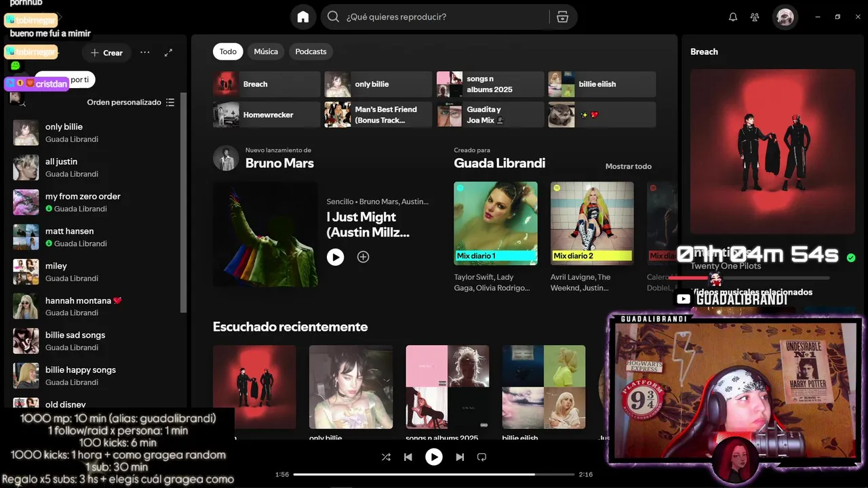Image resolution: width=868 pixels, height=488 pixels.
Task: Open Man's Best Friend tile
Action: click(x=378, y=115)
